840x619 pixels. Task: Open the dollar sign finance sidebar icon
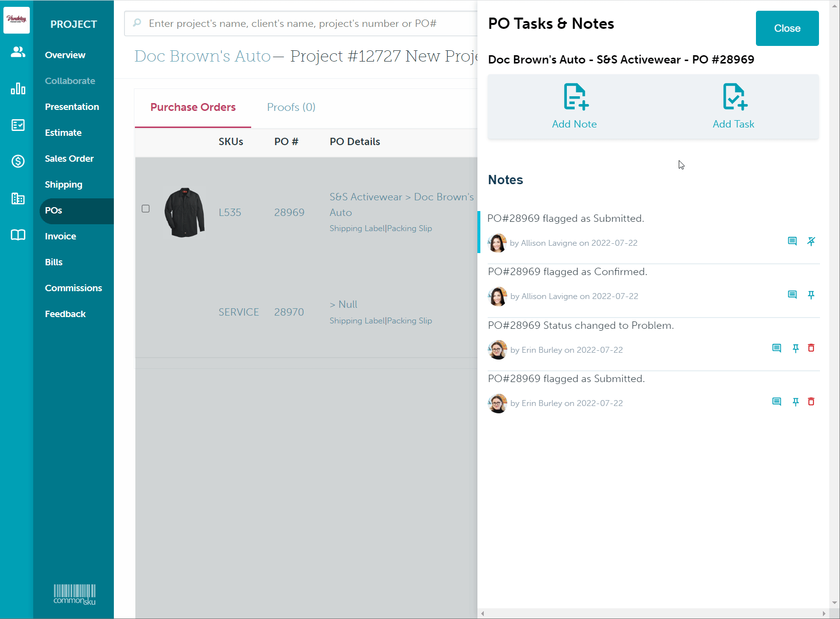[x=18, y=161]
